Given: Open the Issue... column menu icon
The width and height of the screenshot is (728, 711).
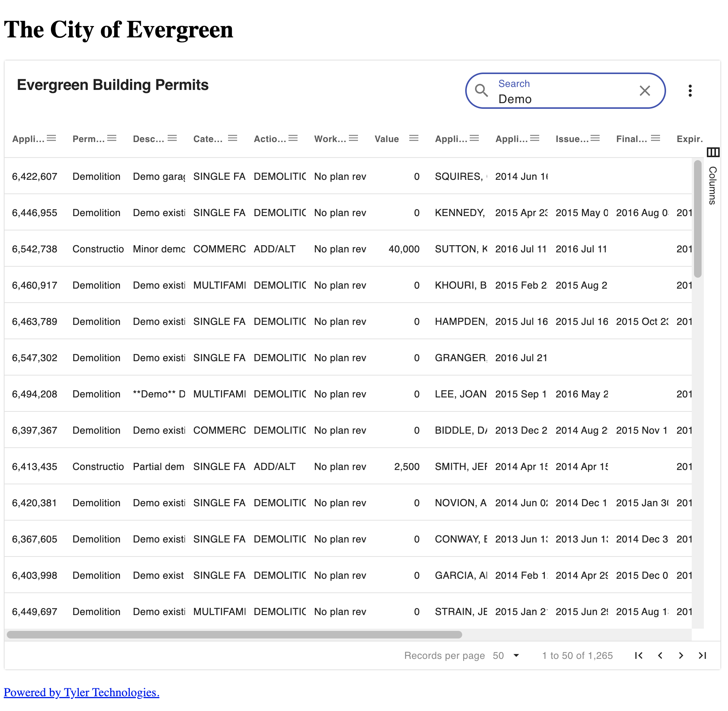Looking at the screenshot, I should point(595,138).
